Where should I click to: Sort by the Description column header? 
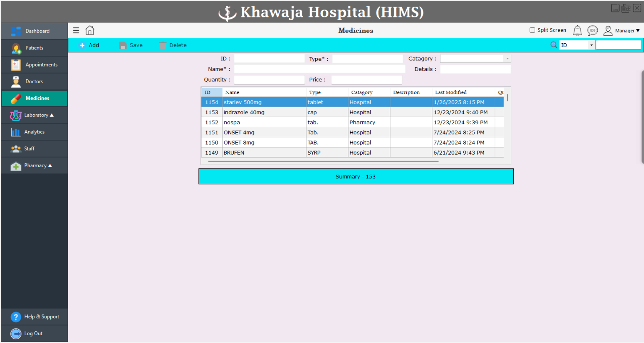click(x=411, y=92)
